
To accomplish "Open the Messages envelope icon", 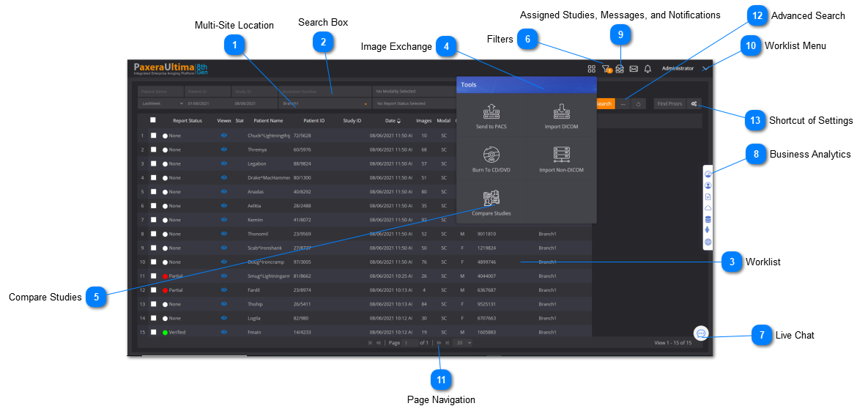I will coord(634,69).
